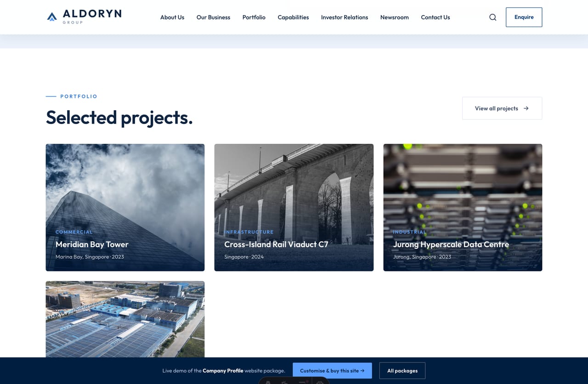This screenshot has height=384, width=588.
Task: Click the 'Selected projects.' heading
Action: click(x=119, y=118)
